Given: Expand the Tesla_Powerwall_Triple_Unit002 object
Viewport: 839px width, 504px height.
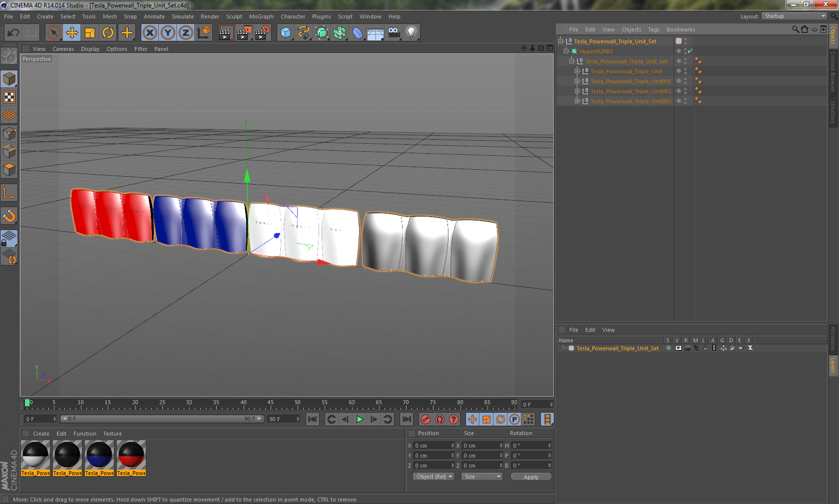Looking at the screenshot, I should tap(577, 91).
